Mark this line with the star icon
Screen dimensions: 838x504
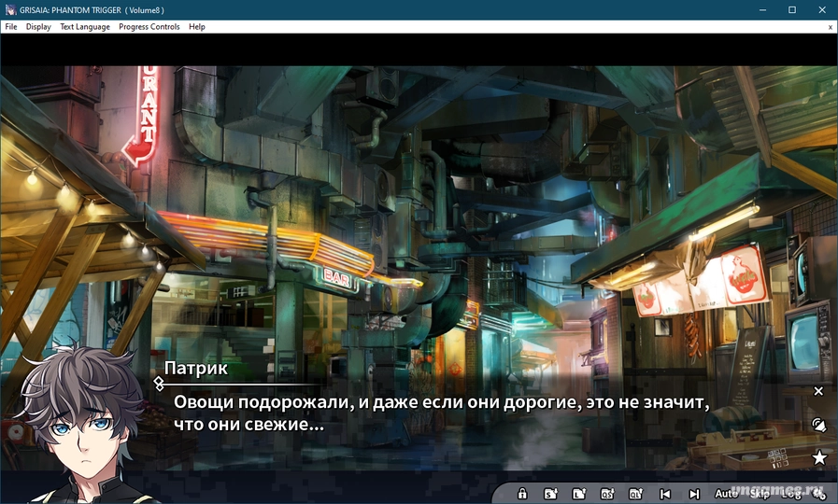pyautogui.click(x=818, y=457)
